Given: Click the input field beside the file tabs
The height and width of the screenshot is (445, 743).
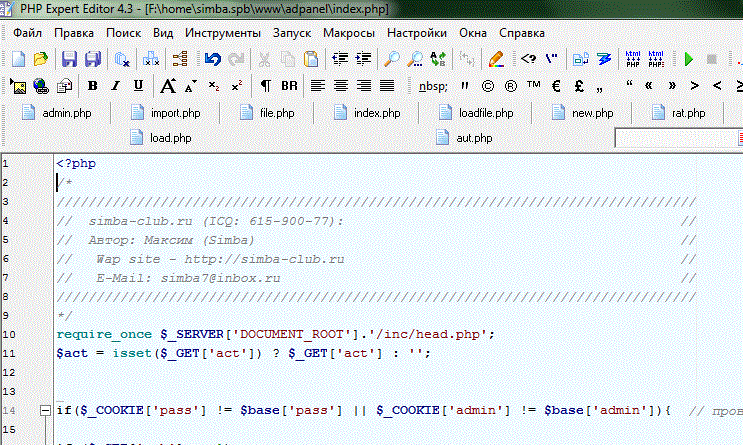Looking at the screenshot, I should [x=677, y=138].
